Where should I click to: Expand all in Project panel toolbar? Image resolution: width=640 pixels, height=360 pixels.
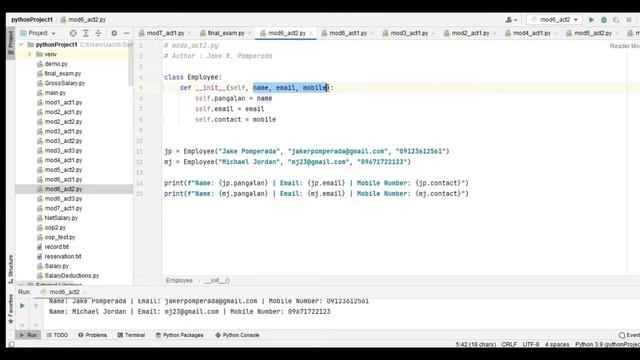86,33
